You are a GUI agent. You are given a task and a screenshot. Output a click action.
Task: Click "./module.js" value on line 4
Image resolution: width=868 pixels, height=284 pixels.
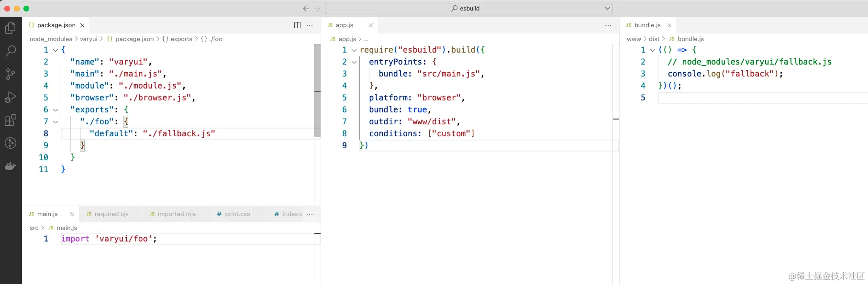[x=150, y=86]
